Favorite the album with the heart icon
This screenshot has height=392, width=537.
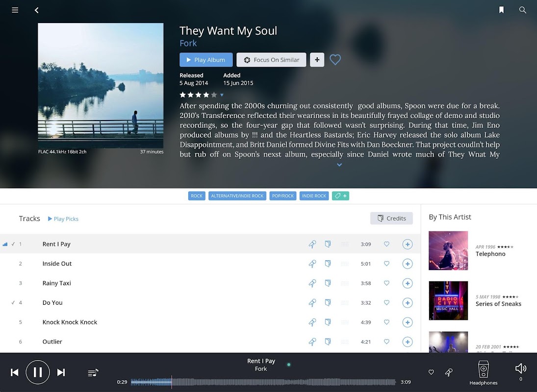(335, 60)
